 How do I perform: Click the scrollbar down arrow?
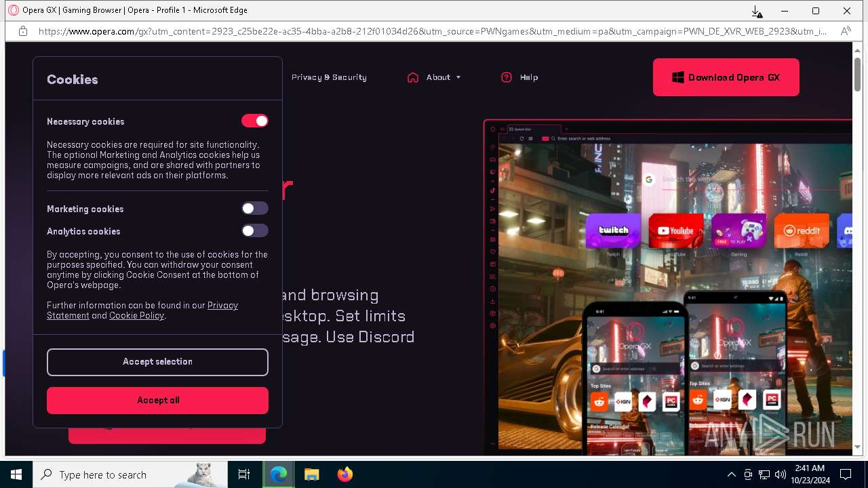pyautogui.click(x=858, y=447)
